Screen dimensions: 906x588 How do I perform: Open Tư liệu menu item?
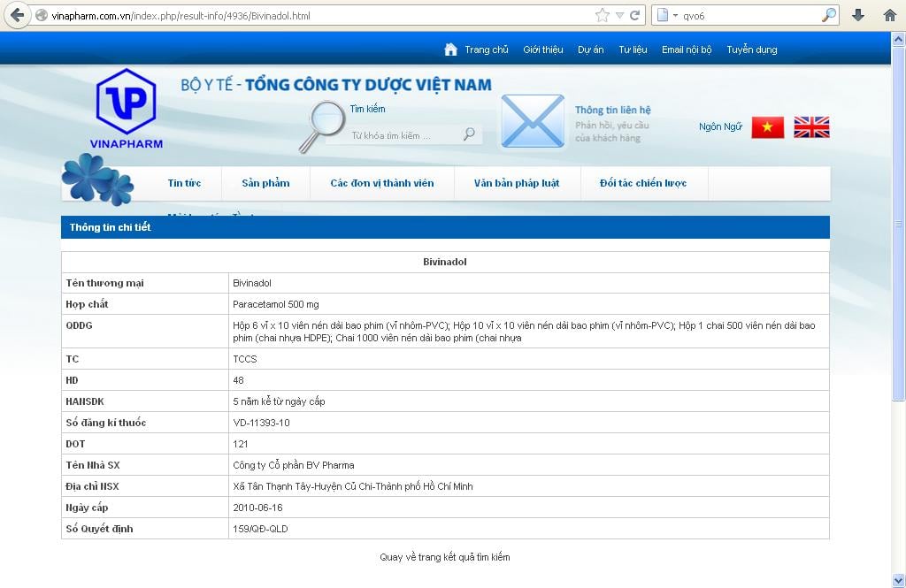633,50
